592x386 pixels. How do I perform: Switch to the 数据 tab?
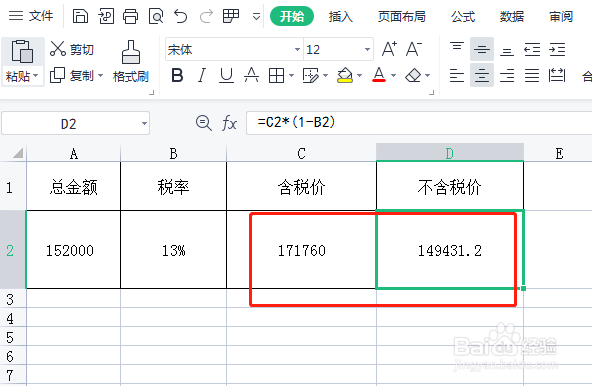pyautogui.click(x=512, y=16)
